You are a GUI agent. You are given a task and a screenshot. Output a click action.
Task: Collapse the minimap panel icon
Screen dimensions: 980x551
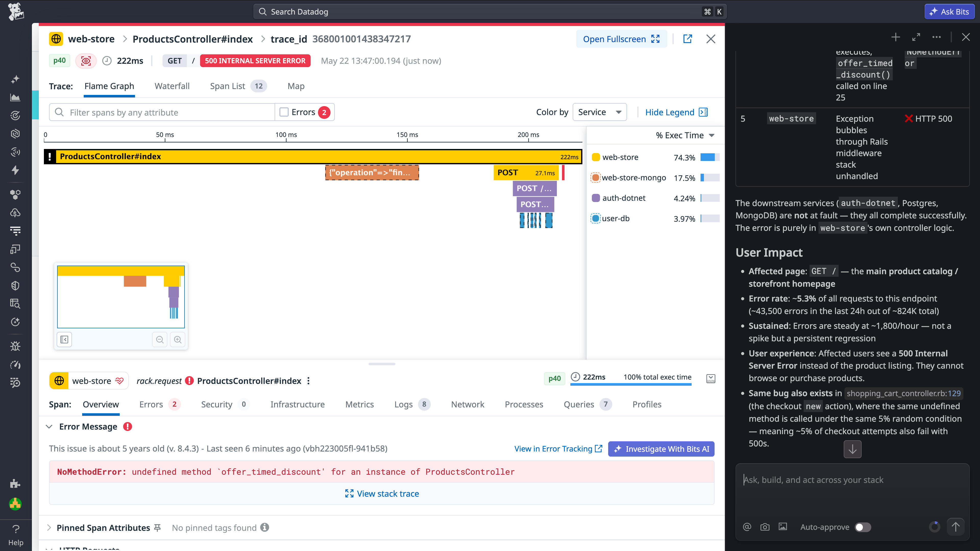point(64,340)
